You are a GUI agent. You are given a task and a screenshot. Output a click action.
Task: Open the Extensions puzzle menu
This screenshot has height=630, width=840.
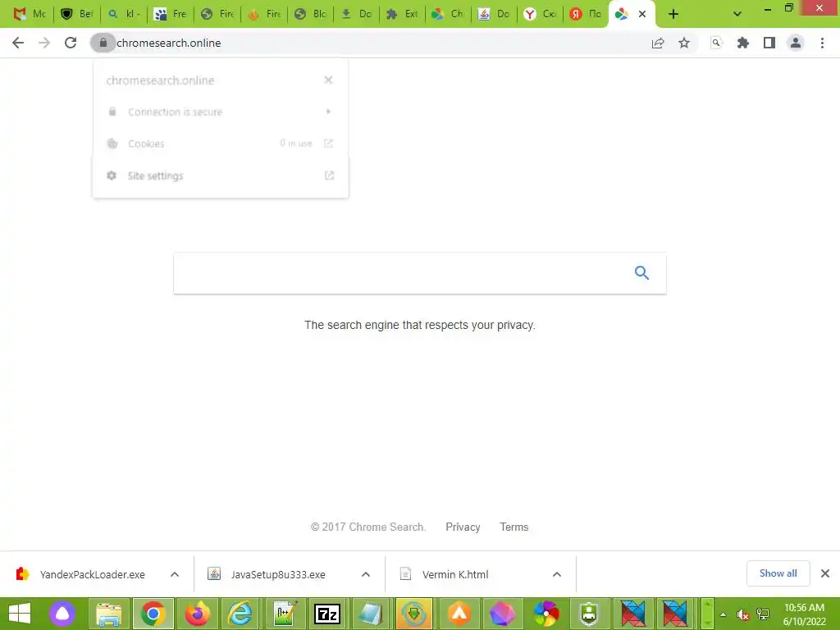(742, 43)
